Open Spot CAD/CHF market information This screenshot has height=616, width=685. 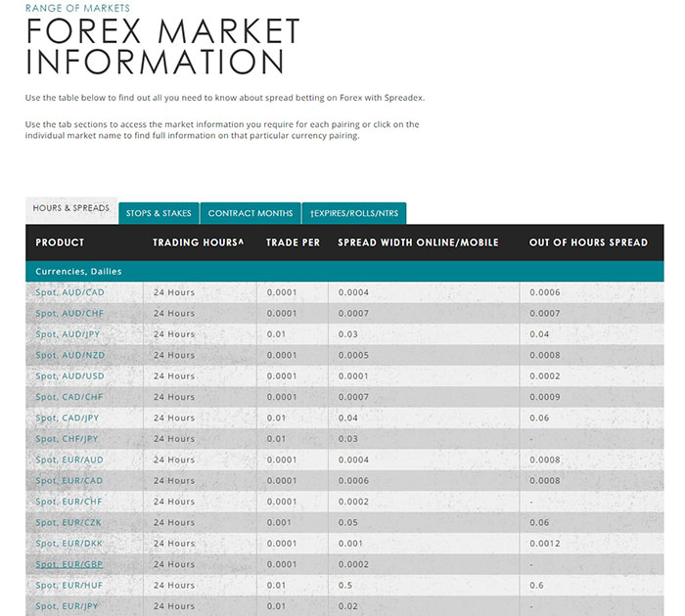(x=69, y=397)
